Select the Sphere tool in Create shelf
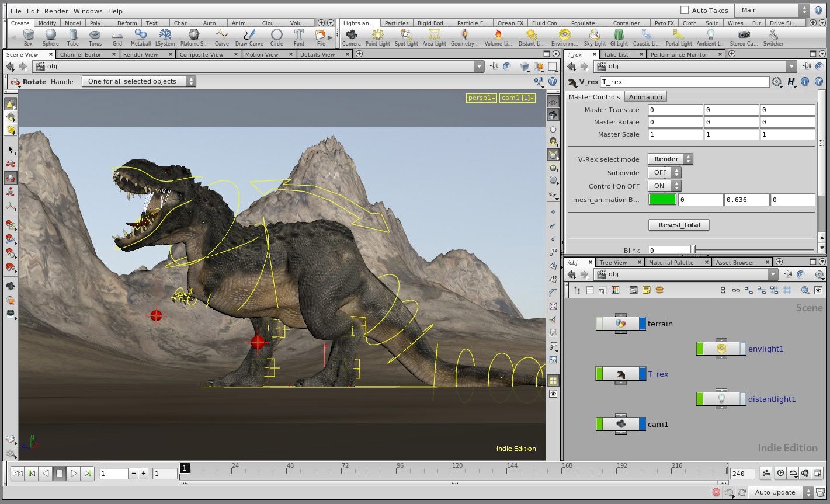The image size is (830, 504). pyautogui.click(x=50, y=37)
